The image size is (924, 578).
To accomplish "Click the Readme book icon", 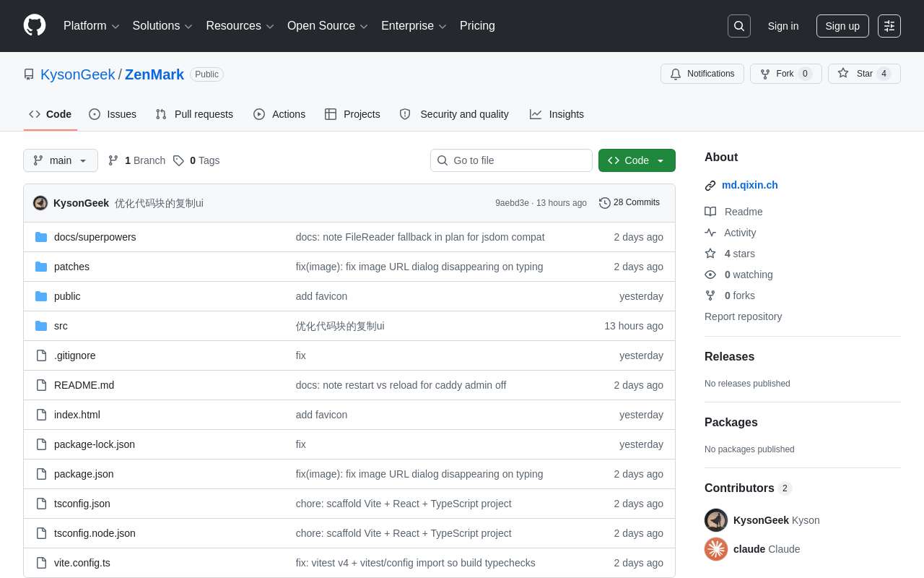I will click(710, 212).
